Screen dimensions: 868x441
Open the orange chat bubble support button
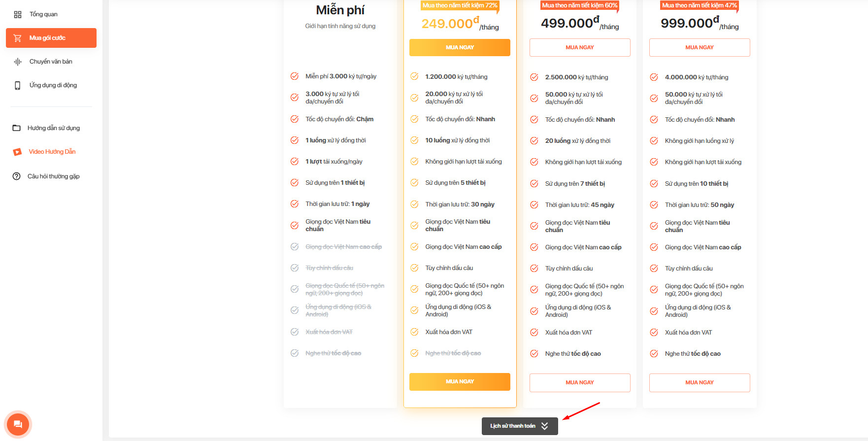point(18,424)
